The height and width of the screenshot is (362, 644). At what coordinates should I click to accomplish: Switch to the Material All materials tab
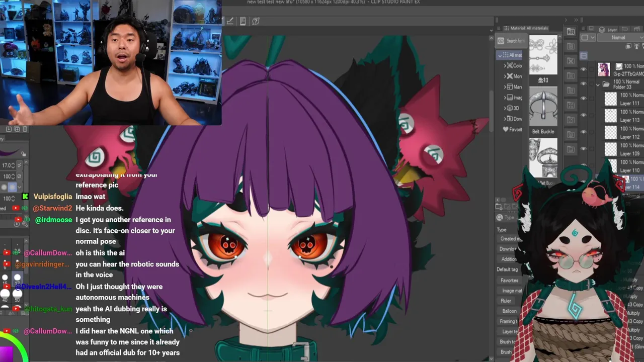[x=526, y=28]
